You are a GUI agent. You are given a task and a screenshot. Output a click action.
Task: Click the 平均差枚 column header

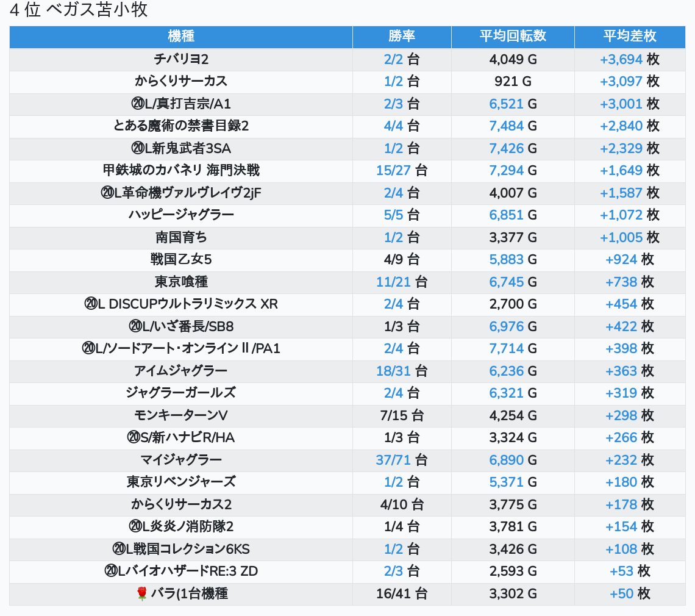[630, 37]
